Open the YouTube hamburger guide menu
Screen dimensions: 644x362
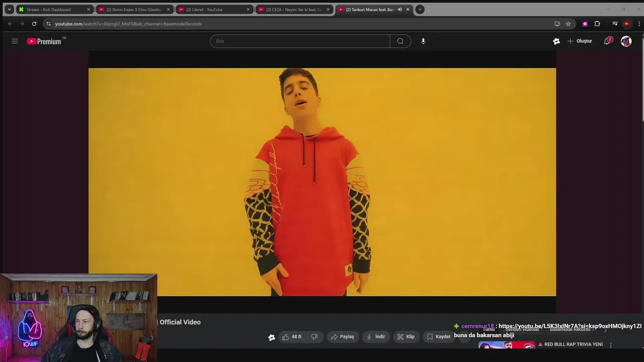(x=15, y=41)
